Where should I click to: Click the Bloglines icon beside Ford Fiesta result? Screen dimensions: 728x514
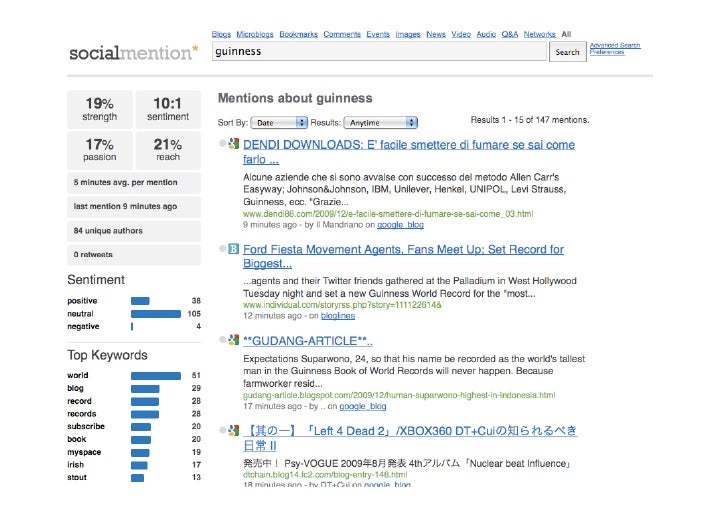click(234, 249)
